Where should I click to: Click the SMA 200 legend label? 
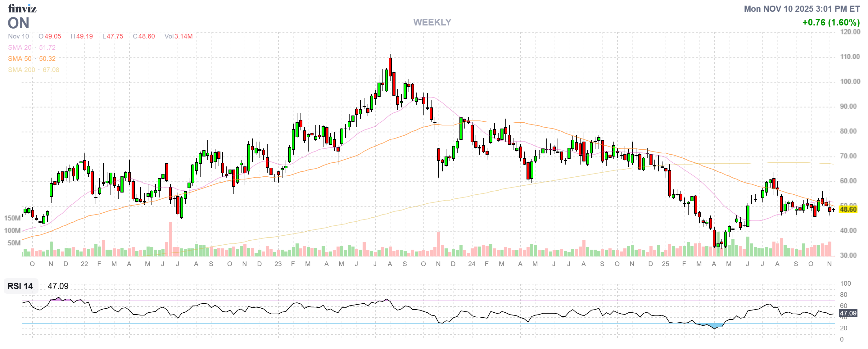click(21, 70)
